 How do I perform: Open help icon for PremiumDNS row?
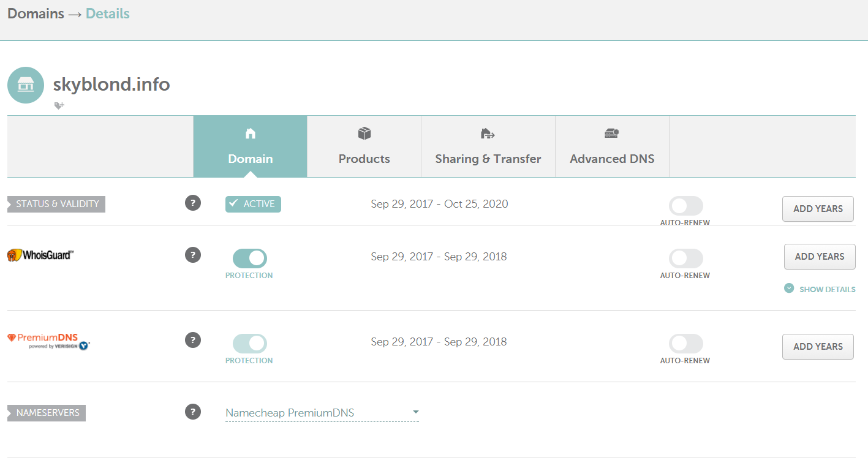[x=193, y=340]
